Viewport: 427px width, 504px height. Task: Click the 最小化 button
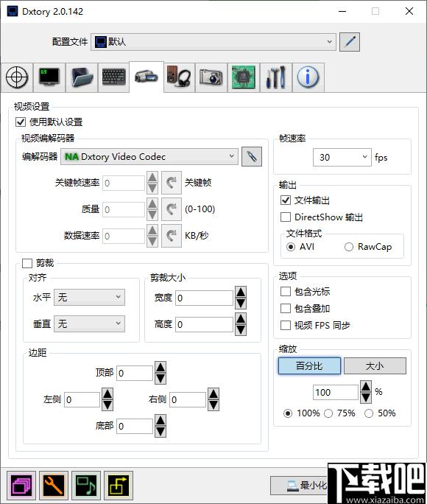(x=299, y=486)
